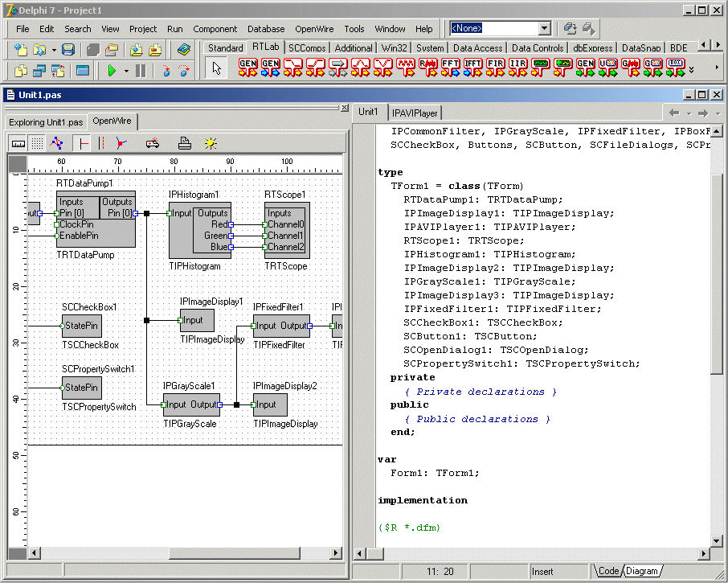Select the IPHistogram1 component block
Screen dimensions: 728x583
tap(199, 230)
